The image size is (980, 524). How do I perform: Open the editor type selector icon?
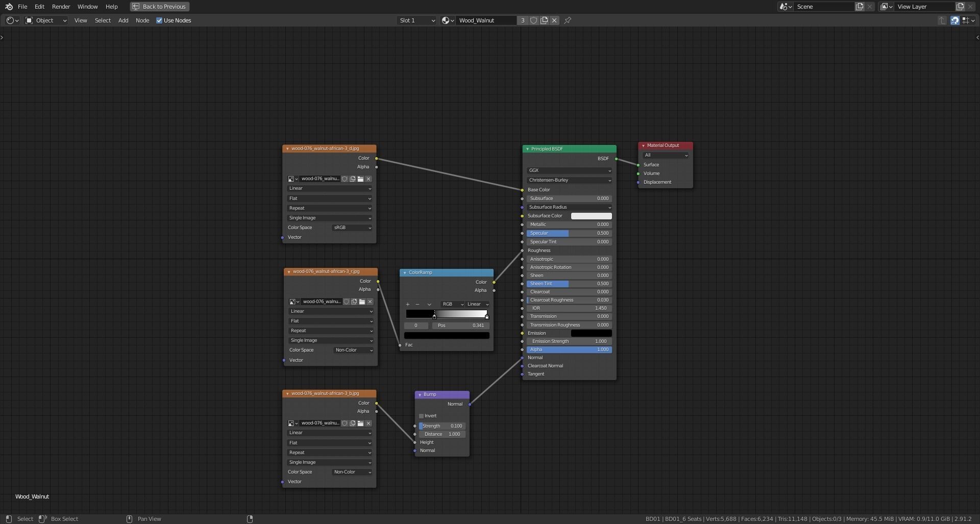pyautogui.click(x=12, y=20)
